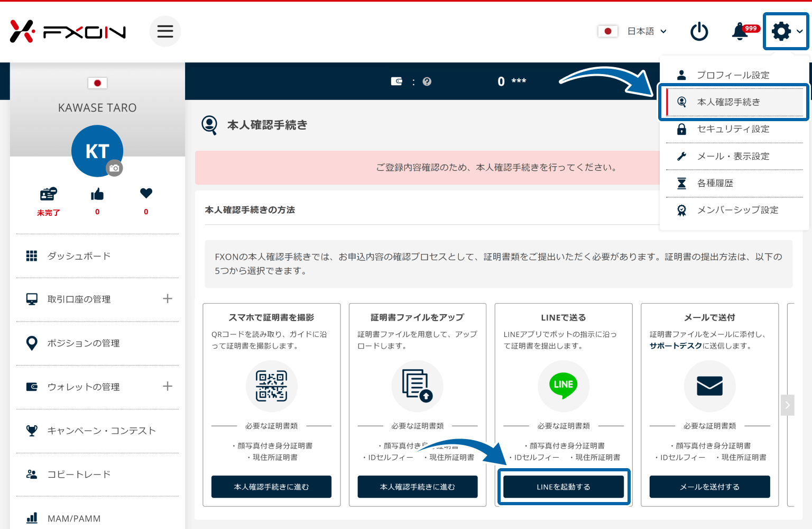
Task: Open the hamburger menu button
Action: click(x=165, y=31)
